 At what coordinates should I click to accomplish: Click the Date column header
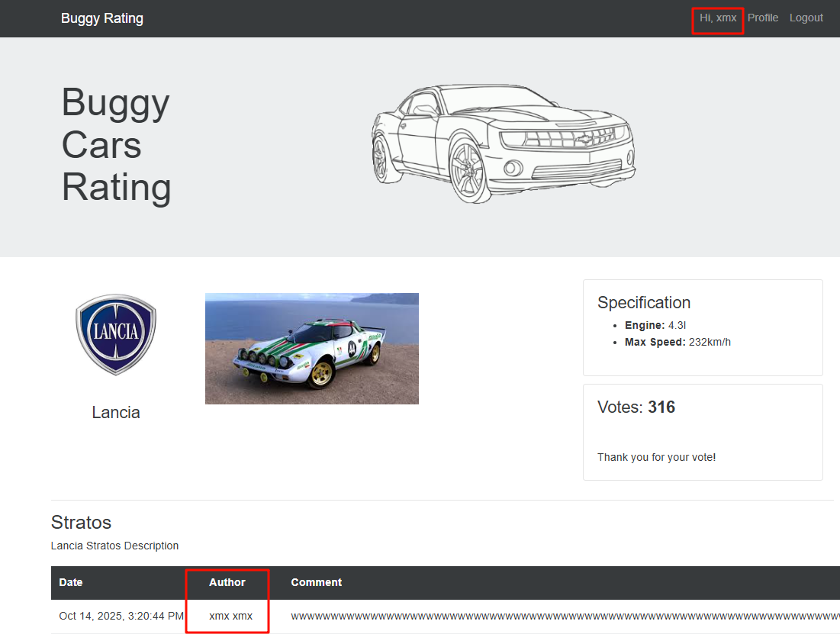coord(71,582)
